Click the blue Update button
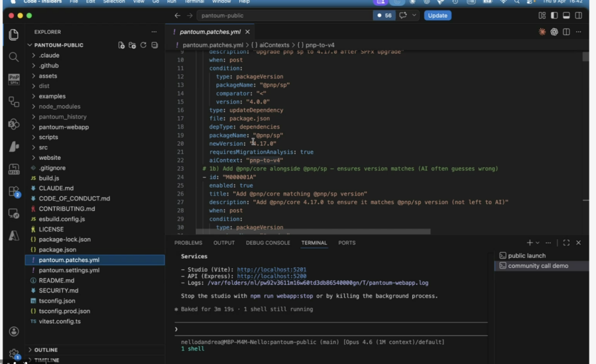 point(437,16)
